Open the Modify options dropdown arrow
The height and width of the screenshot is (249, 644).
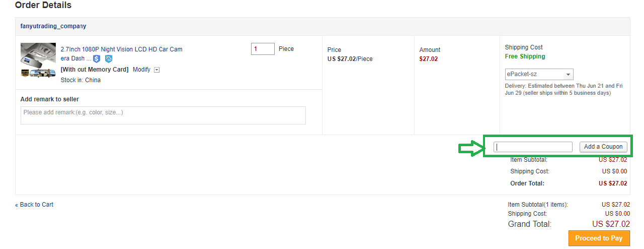click(156, 70)
